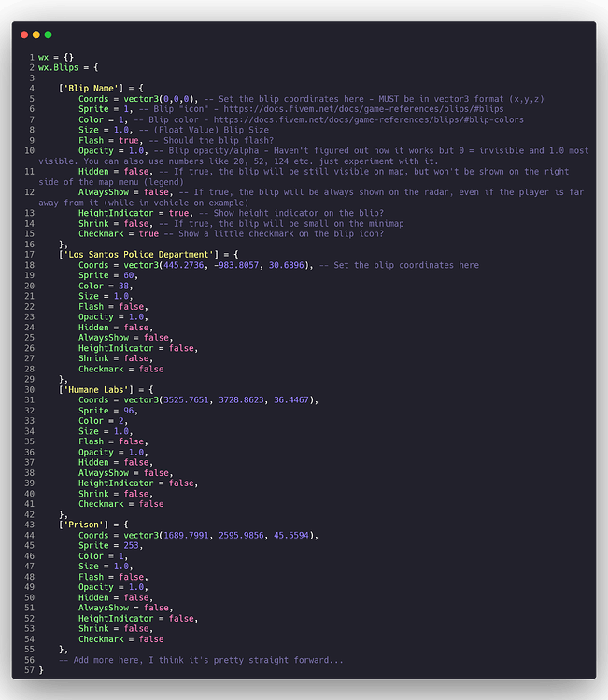Click the Sprite value 96

[126, 411]
